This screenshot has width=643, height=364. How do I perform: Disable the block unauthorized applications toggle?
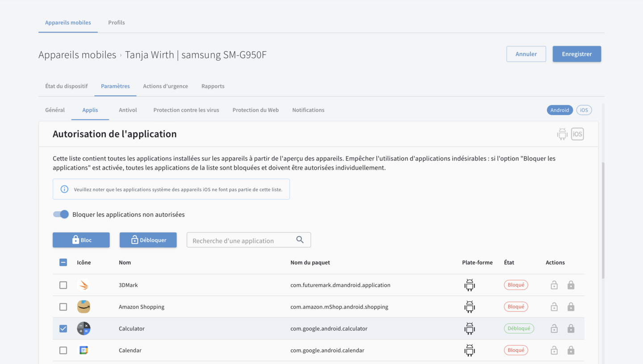click(x=61, y=215)
